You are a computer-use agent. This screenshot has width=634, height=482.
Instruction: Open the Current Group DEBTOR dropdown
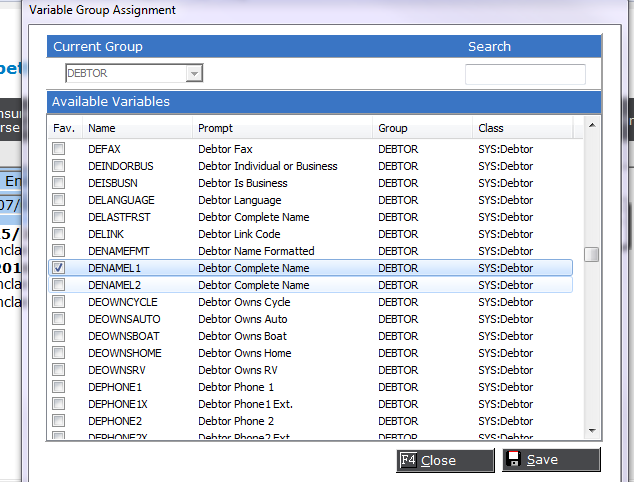194,73
